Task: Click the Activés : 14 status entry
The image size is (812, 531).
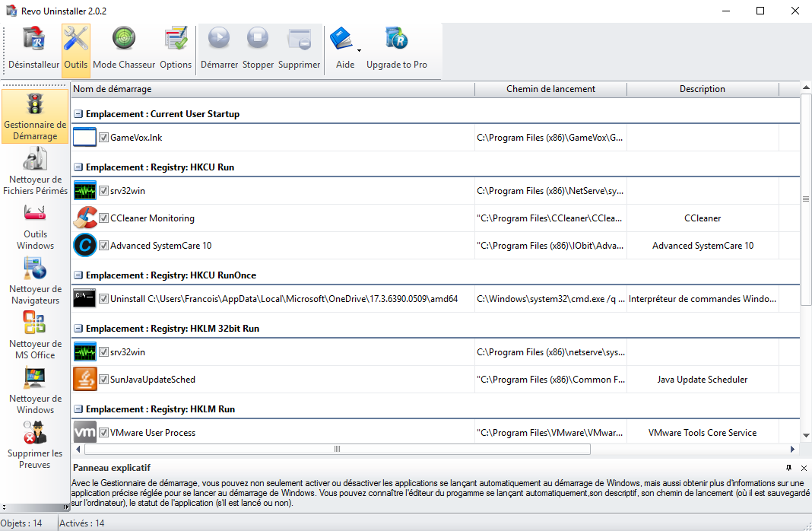Action: tap(82, 523)
